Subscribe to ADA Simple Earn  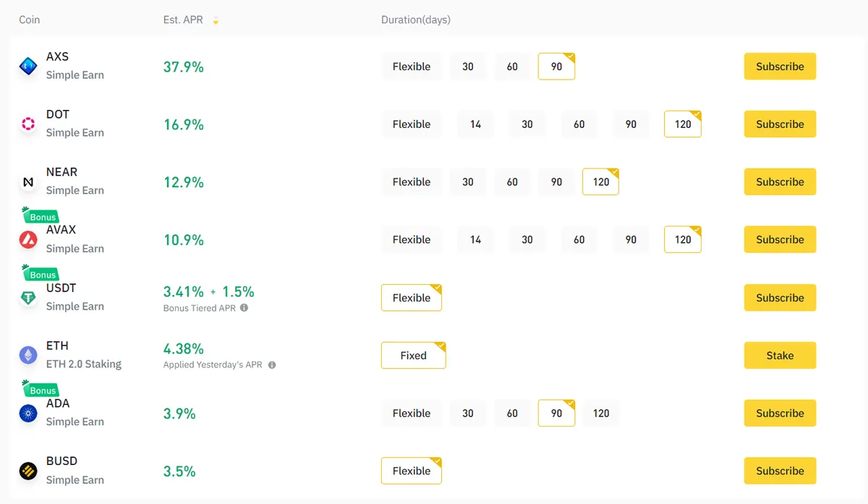tap(780, 413)
